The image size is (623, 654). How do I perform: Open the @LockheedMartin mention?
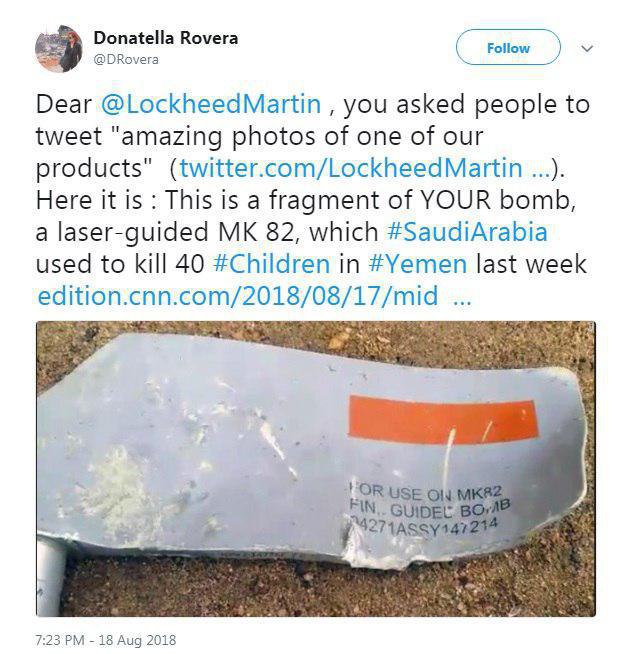click(x=211, y=104)
